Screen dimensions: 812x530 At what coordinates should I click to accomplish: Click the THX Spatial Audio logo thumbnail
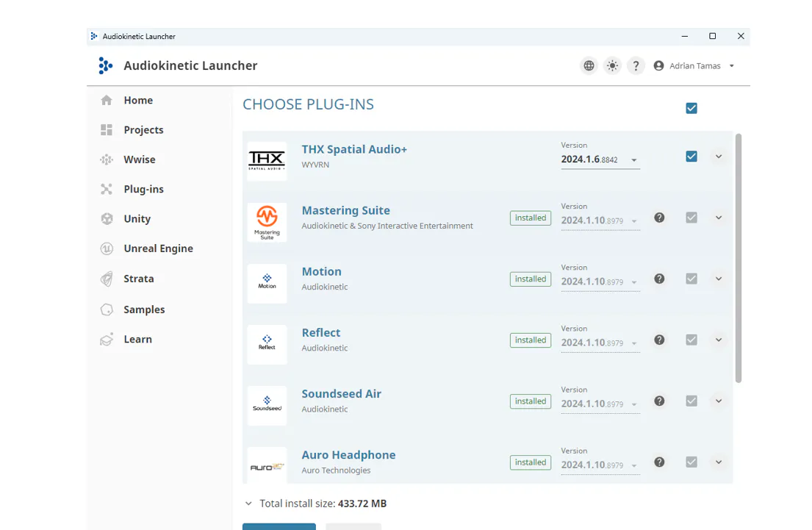tap(267, 161)
